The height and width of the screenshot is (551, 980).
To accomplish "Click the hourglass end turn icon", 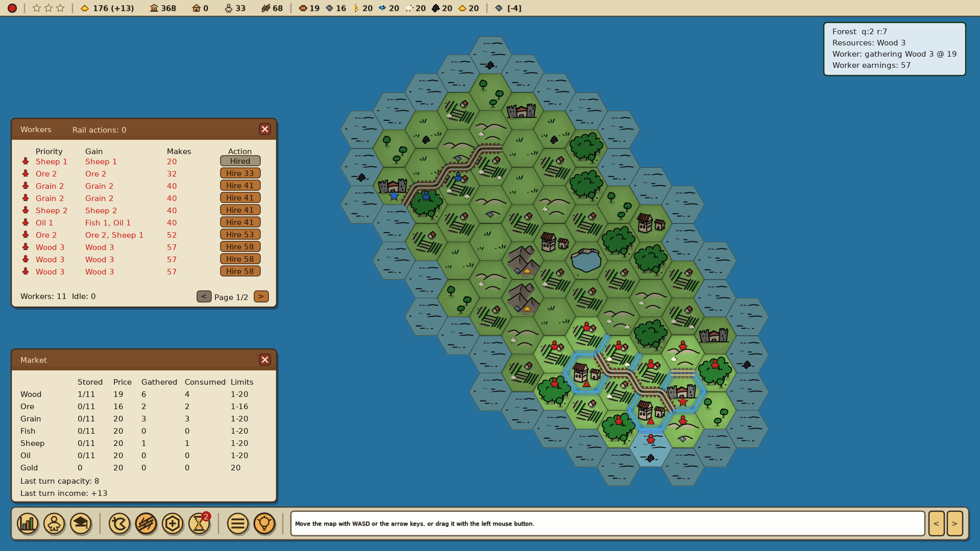I will pos(199,523).
